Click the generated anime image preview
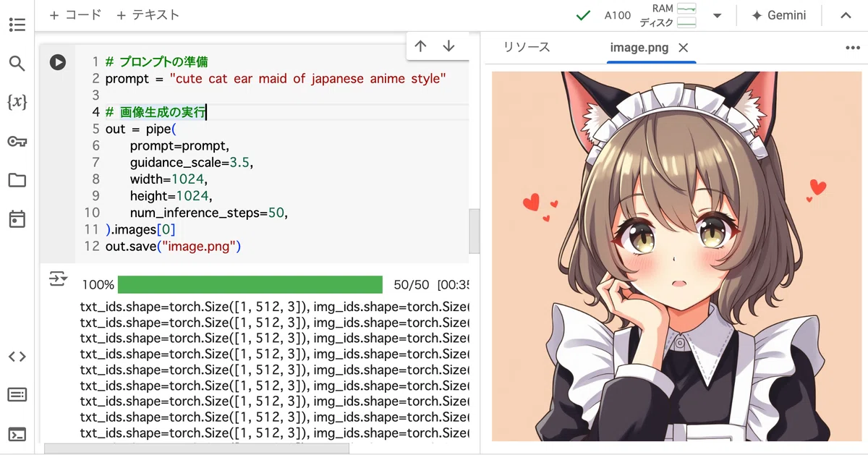This screenshot has width=868, height=455. 676,256
